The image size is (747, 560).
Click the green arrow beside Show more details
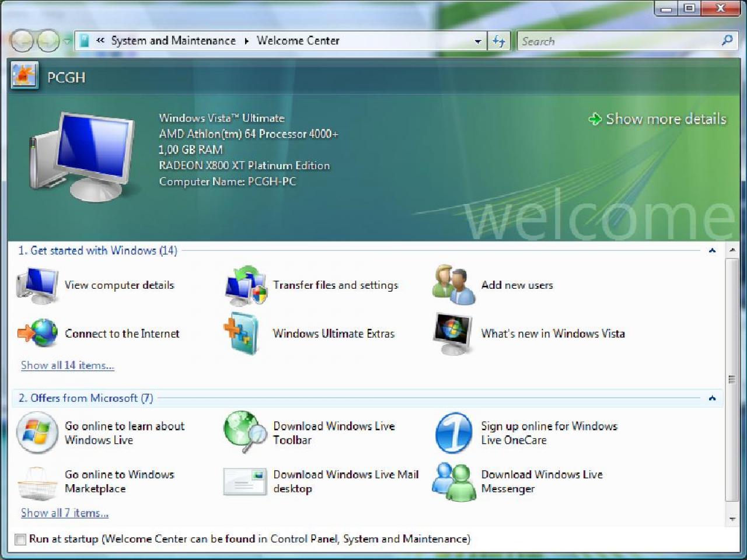[x=595, y=119]
